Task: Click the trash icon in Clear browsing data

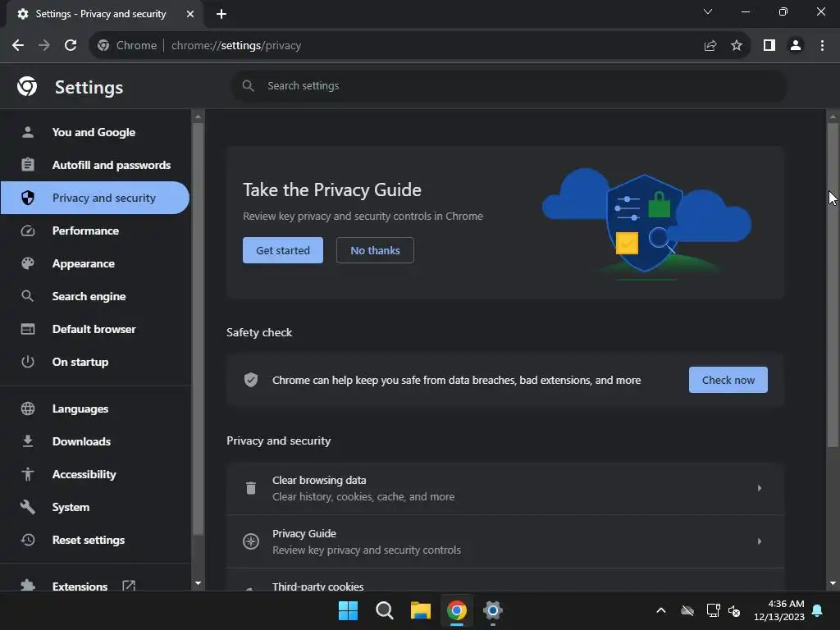Action: [x=251, y=488]
